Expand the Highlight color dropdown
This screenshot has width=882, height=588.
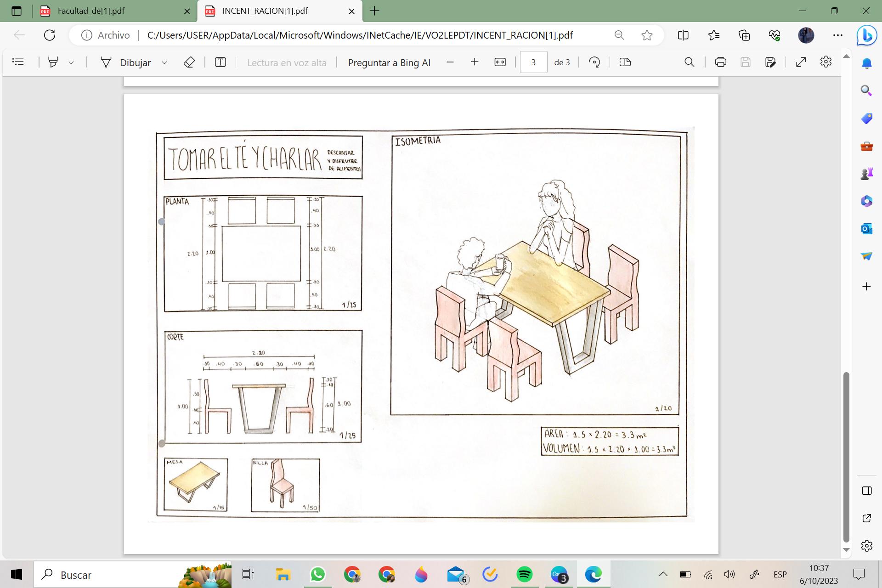tap(71, 62)
